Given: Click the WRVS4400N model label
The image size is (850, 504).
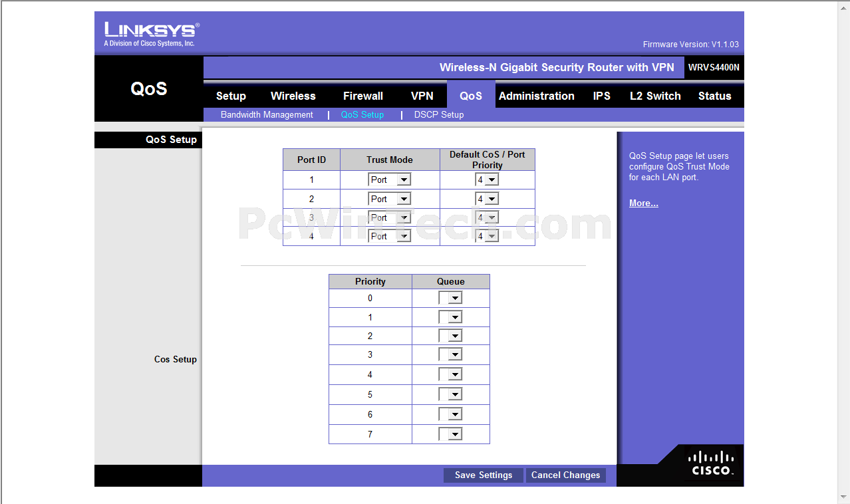Looking at the screenshot, I should [714, 67].
